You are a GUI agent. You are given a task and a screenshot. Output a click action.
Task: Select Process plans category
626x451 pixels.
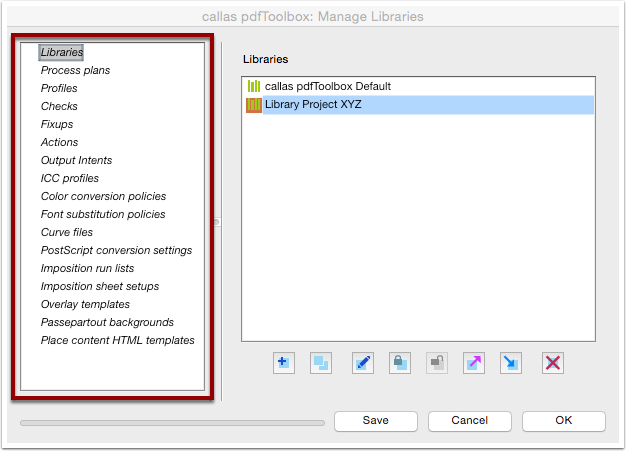pyautogui.click(x=75, y=70)
